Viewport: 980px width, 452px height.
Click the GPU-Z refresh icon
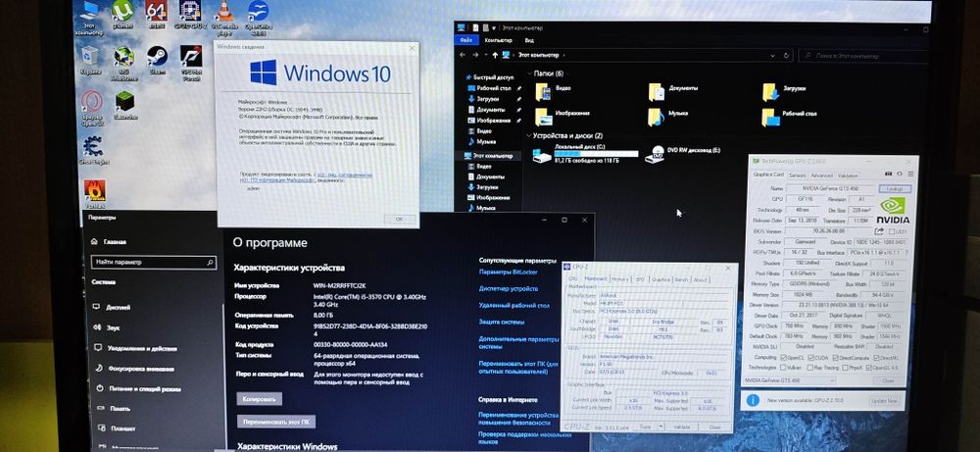click(x=900, y=175)
